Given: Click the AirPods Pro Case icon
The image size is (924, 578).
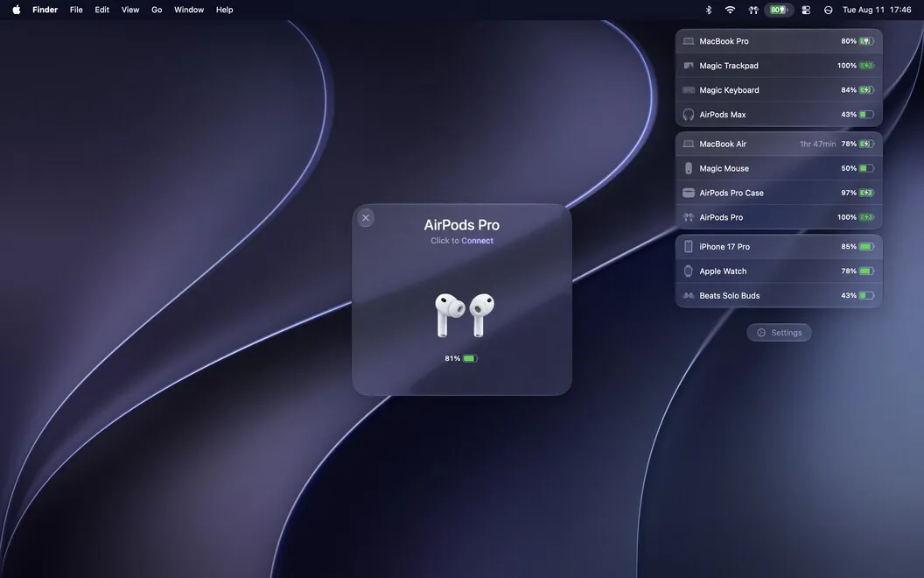Looking at the screenshot, I should tap(689, 193).
